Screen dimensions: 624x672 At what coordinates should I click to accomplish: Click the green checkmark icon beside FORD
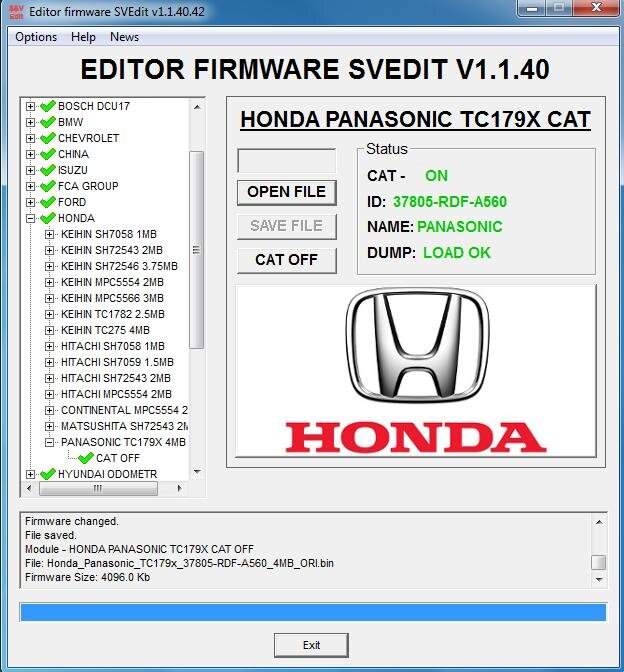pos(48,202)
